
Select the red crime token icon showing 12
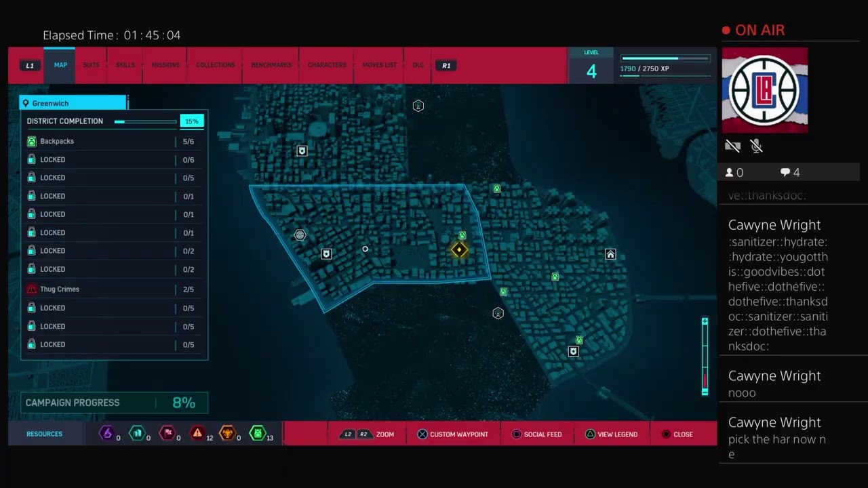(x=197, y=433)
